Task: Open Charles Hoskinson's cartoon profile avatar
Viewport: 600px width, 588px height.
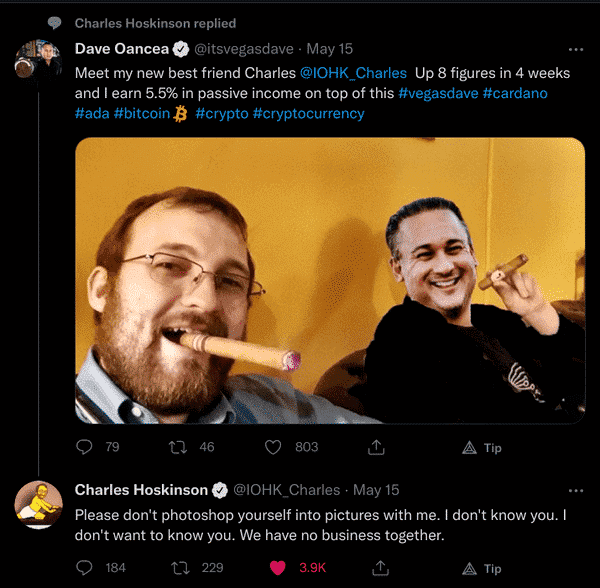Action: coord(38,505)
